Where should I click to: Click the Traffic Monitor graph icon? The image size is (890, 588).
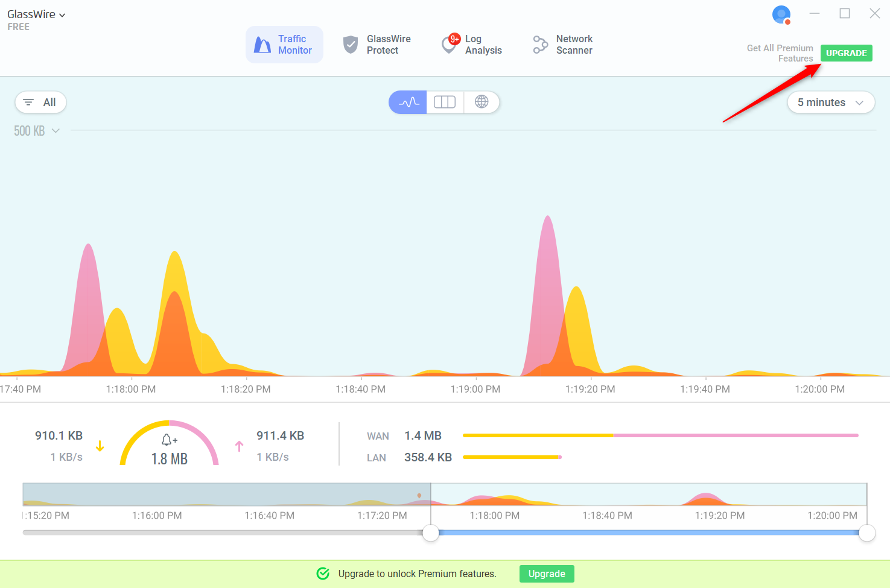coord(262,45)
